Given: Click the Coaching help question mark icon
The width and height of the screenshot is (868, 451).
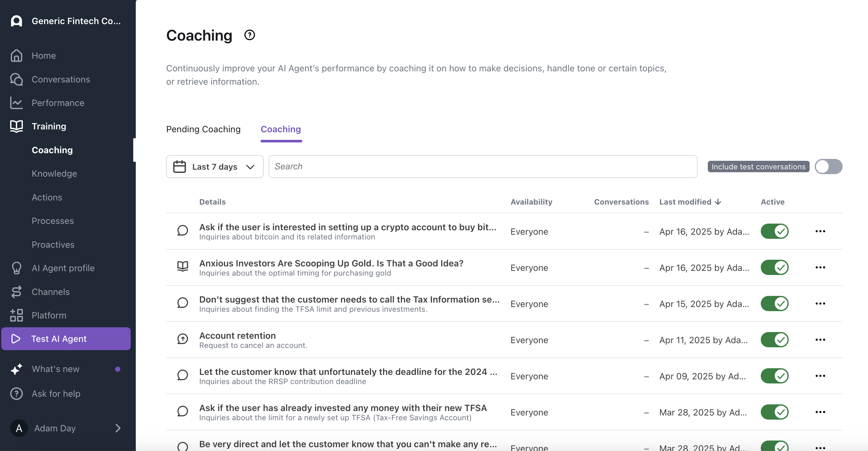Looking at the screenshot, I should 249,35.
